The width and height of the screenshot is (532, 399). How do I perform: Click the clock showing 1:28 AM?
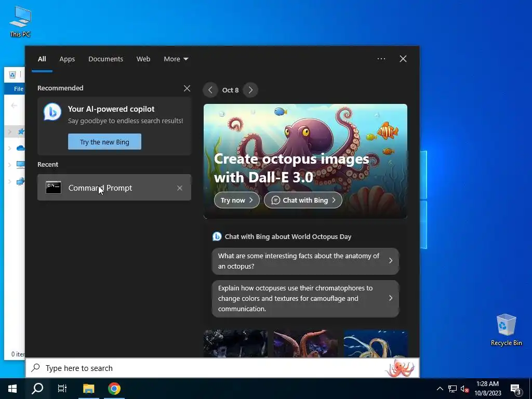(x=487, y=389)
